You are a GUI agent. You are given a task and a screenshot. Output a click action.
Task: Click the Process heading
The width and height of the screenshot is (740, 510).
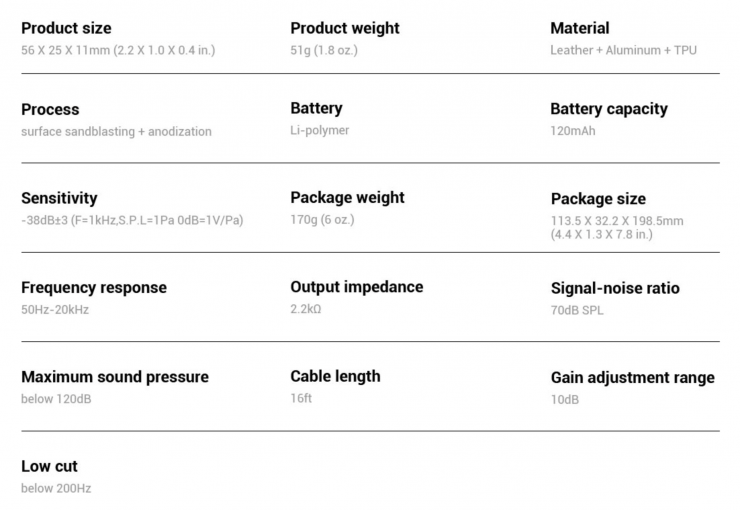click(50, 109)
